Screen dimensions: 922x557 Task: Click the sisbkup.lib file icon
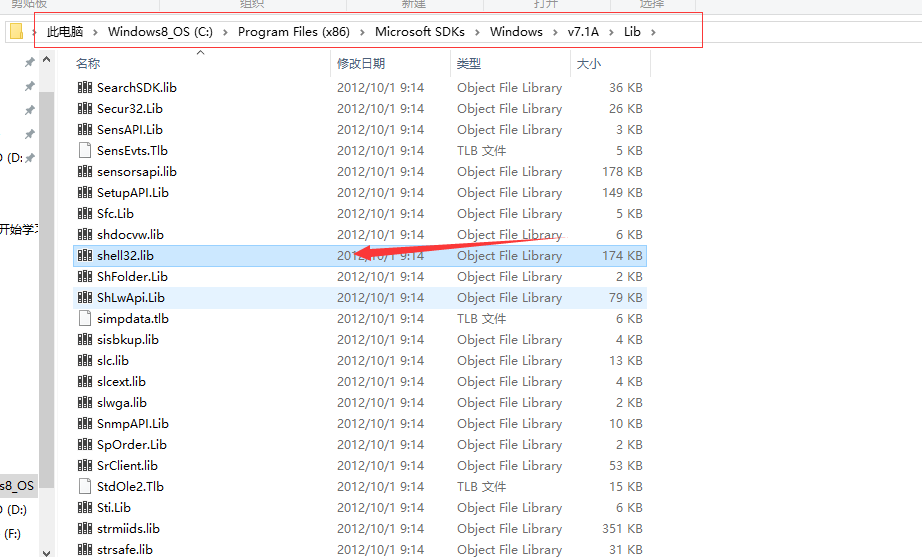(x=85, y=339)
